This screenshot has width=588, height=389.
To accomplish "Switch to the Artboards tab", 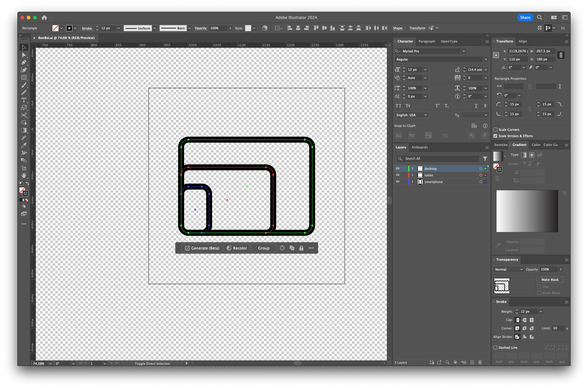I will click(x=419, y=147).
